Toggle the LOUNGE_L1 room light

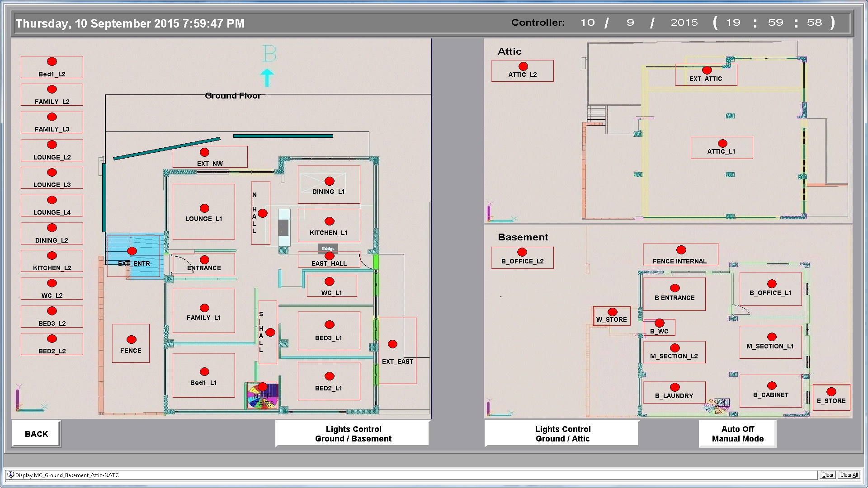pos(204,208)
